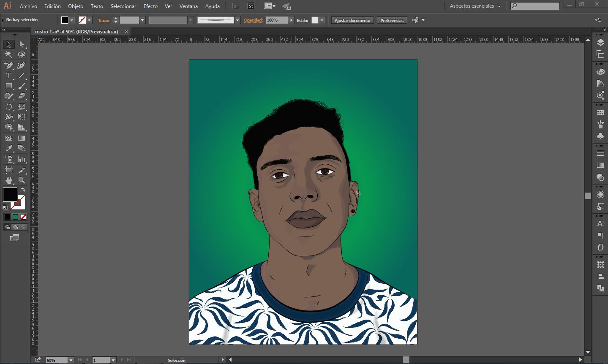
Task: Open the Layers panel icon
Action: [x=600, y=43]
